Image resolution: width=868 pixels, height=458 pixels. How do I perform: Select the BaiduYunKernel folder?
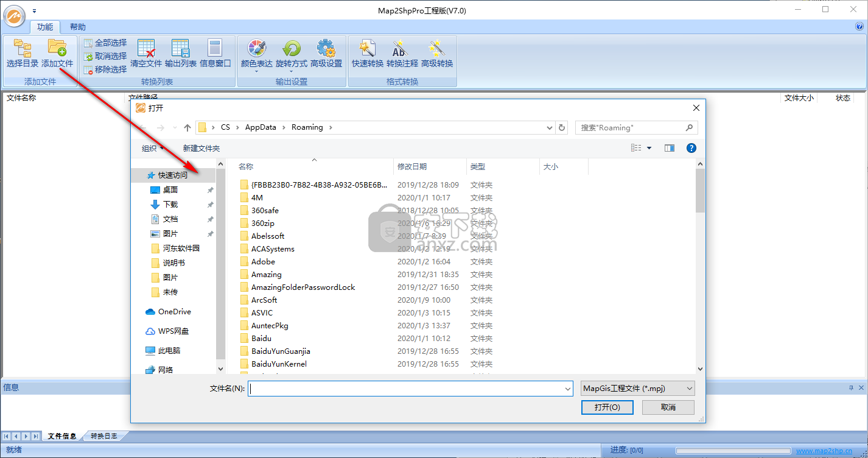click(279, 364)
